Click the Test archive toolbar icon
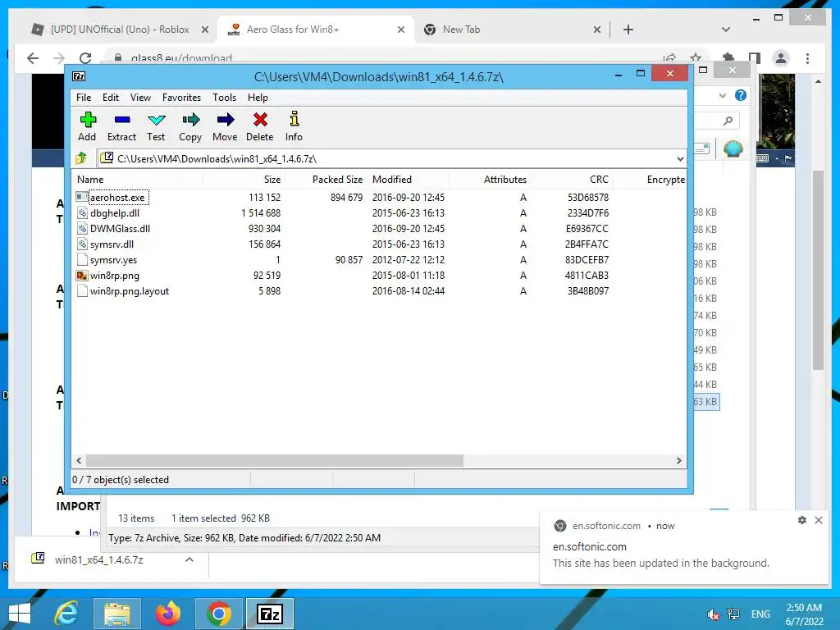 (156, 126)
